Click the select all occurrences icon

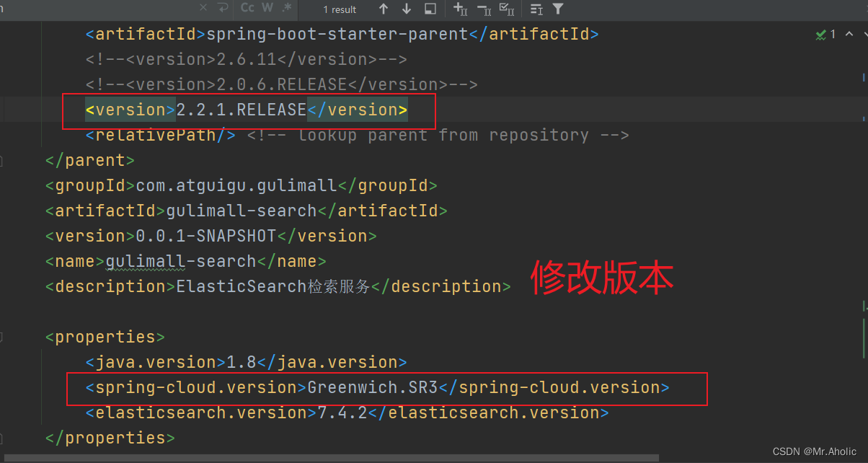tap(507, 9)
